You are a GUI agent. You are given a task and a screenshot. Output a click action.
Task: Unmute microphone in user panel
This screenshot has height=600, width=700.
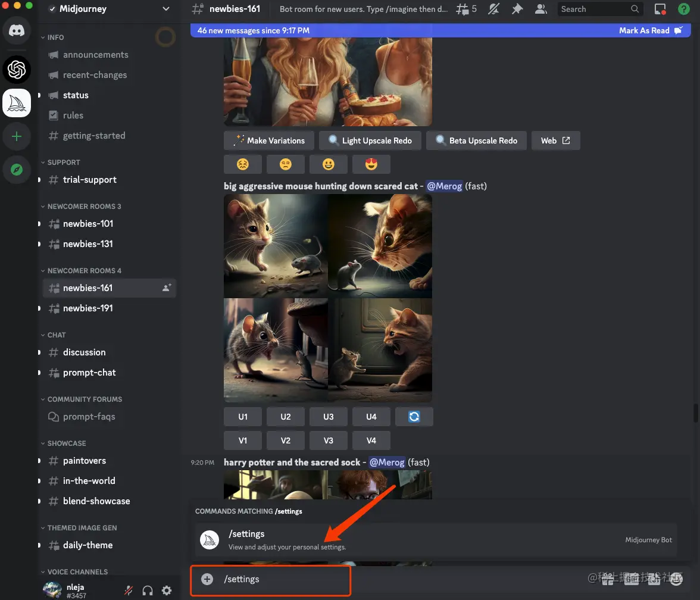pyautogui.click(x=129, y=590)
